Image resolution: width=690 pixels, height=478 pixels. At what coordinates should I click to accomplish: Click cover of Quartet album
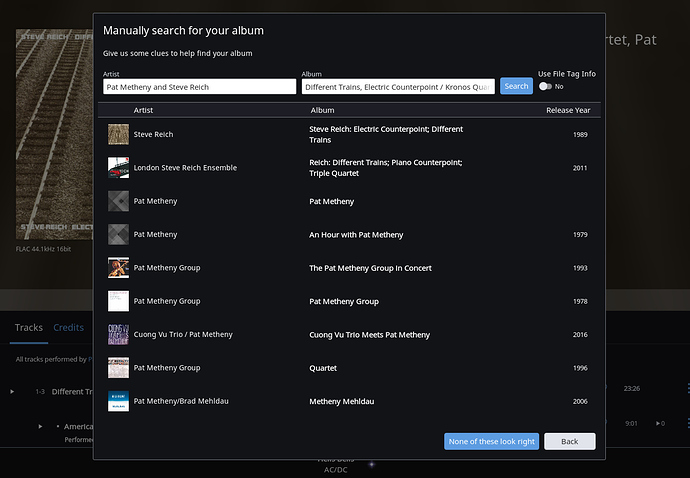pos(118,368)
